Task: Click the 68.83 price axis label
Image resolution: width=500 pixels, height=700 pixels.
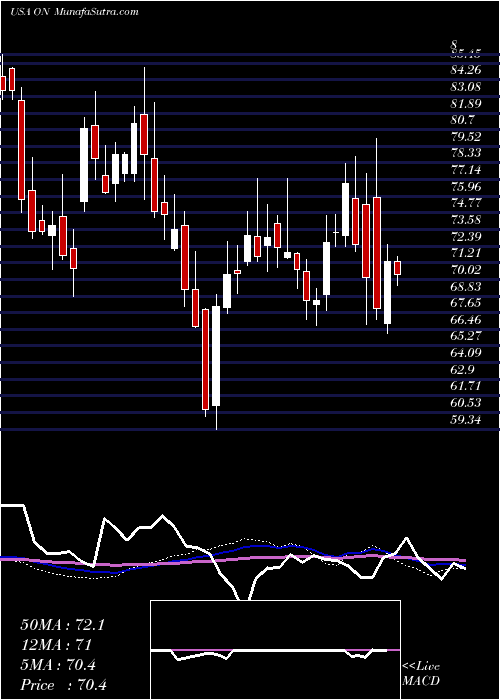Action: click(x=466, y=286)
